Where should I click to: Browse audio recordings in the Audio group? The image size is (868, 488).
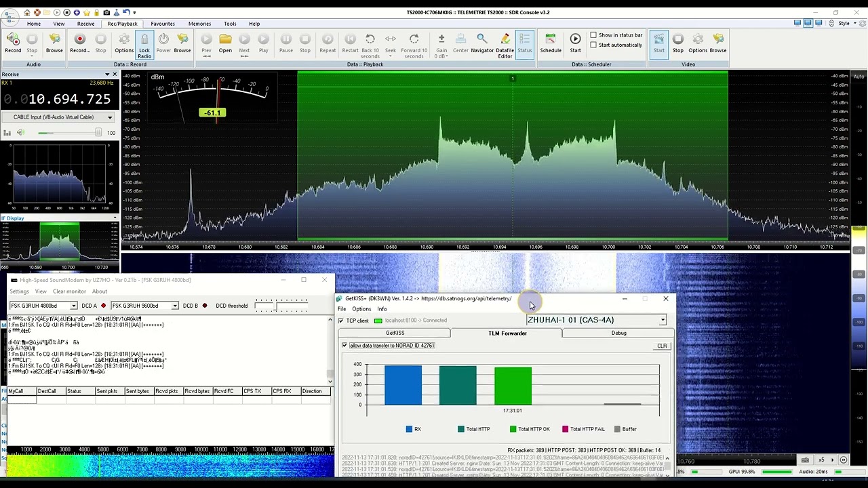click(x=54, y=43)
